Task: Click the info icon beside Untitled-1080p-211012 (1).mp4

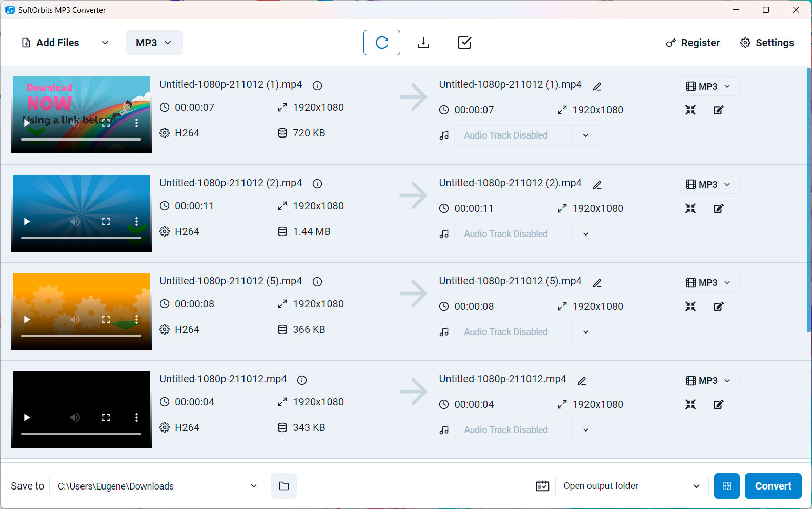Action: click(x=317, y=86)
